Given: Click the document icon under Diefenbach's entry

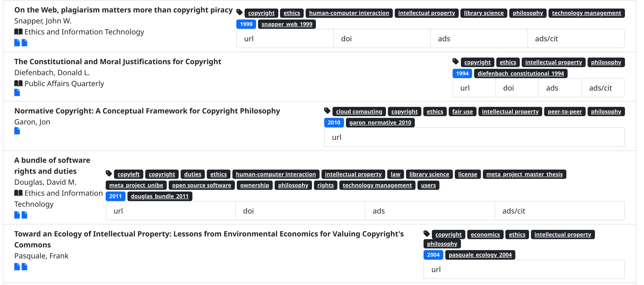Looking at the screenshot, I should pos(17,92).
